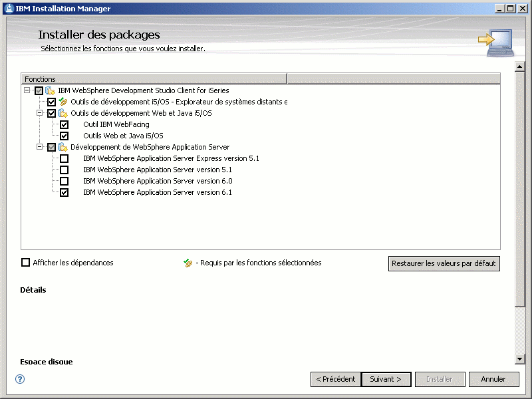Screen dimensions: 532x399
Task: Click the legend icon for Requis par les fonctions
Action: [x=188, y=263]
